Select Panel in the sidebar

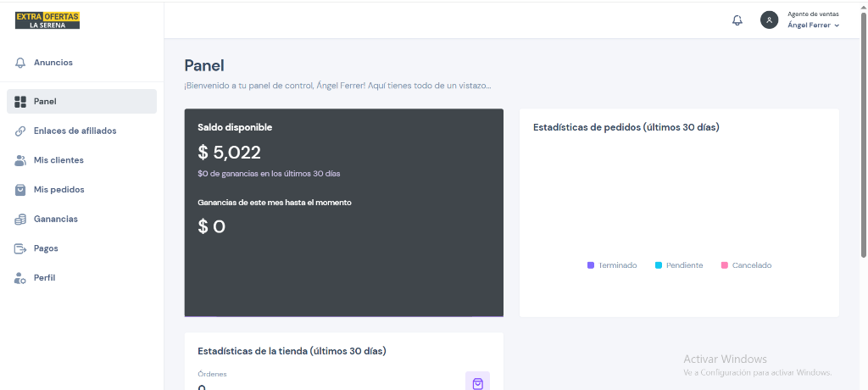(x=82, y=102)
